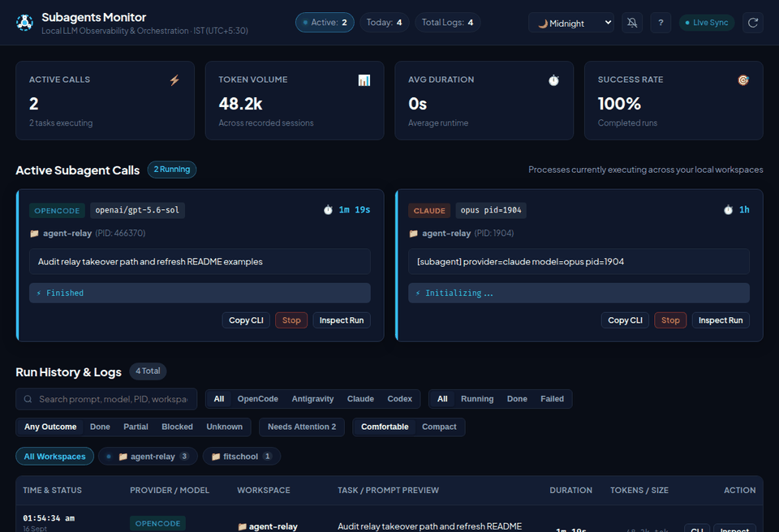Click the bolt icon beside Initializing status
Image resolution: width=779 pixels, height=532 pixels.
(418, 293)
